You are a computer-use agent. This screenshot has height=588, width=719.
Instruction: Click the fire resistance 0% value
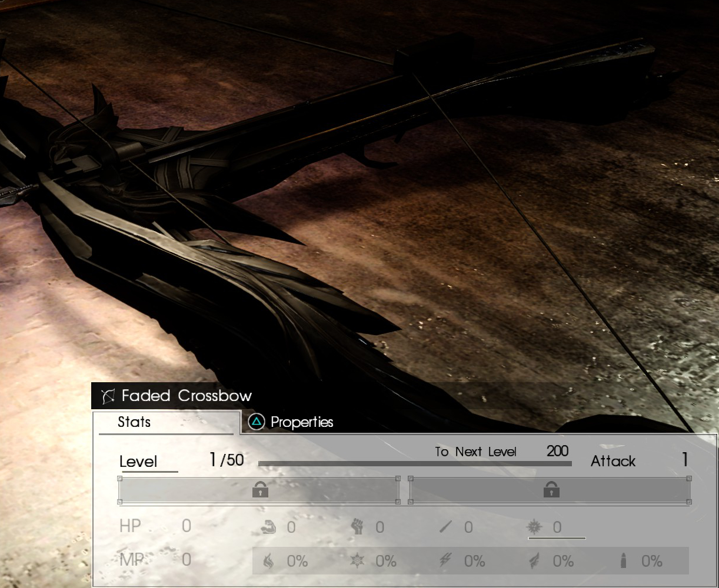[x=297, y=562]
